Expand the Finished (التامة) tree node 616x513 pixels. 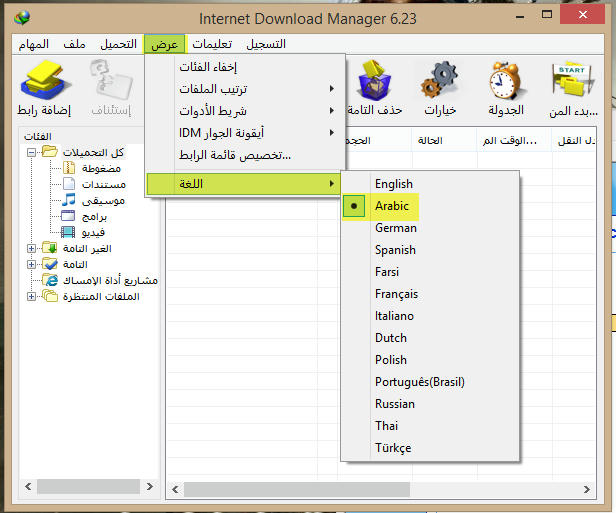31,264
